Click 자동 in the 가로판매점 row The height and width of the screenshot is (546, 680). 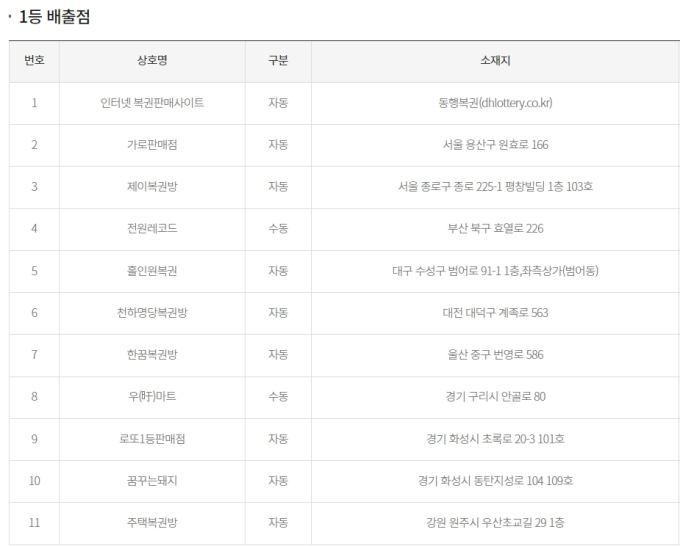(x=278, y=144)
